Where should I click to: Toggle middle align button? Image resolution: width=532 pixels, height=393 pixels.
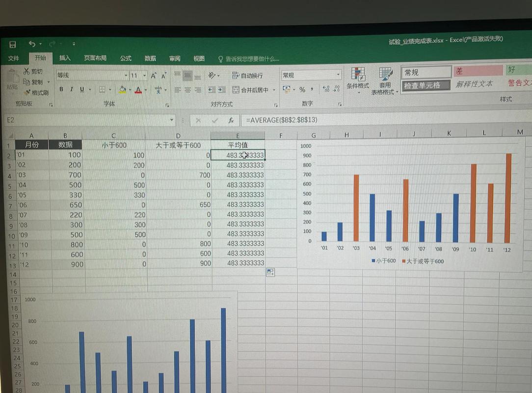point(187,76)
